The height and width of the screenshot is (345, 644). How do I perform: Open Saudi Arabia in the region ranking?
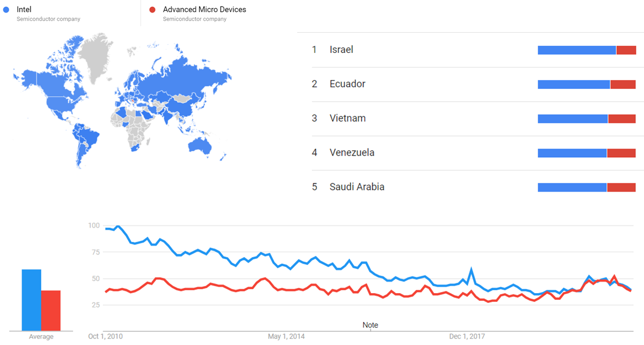(x=356, y=187)
